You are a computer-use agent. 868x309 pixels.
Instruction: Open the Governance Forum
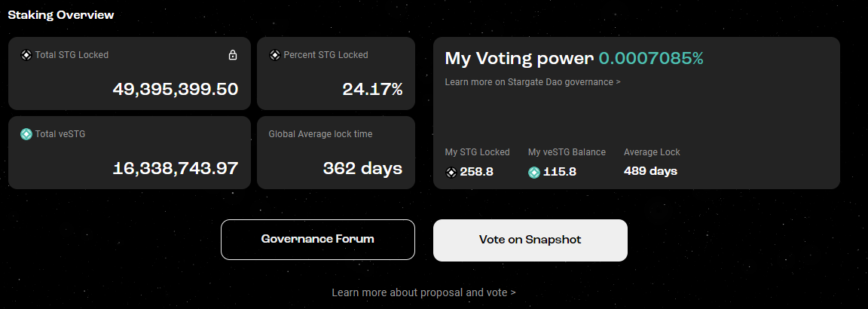[317, 240]
